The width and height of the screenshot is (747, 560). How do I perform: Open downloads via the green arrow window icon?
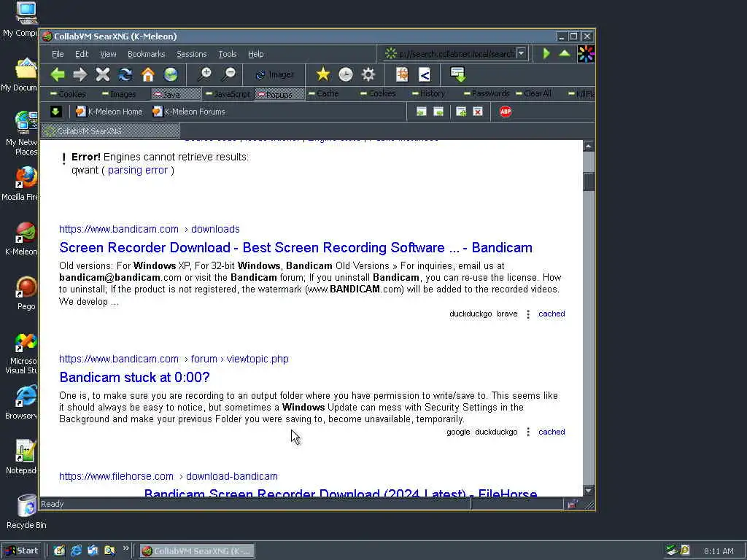coord(458,74)
